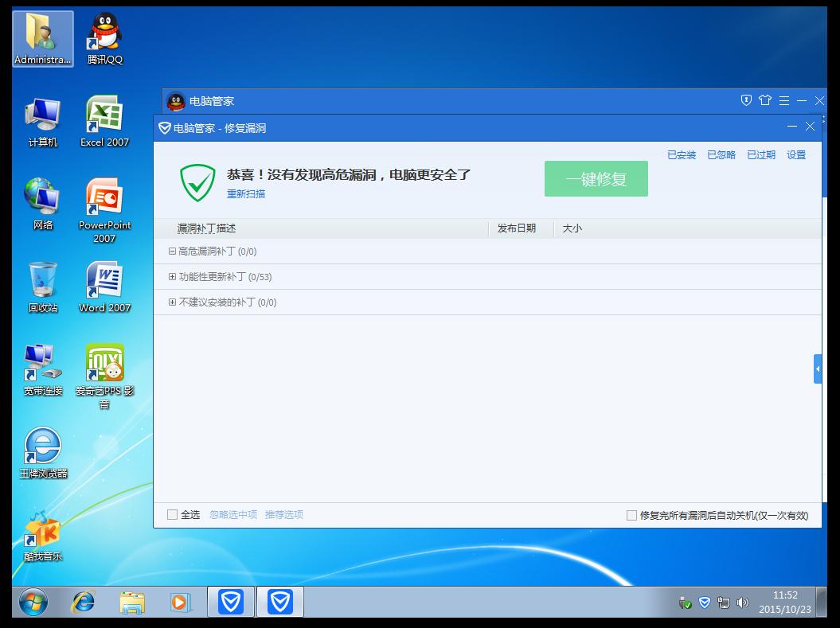Open the 已忽略 tab link
Image resolution: width=840 pixels, height=628 pixels.
tap(721, 154)
